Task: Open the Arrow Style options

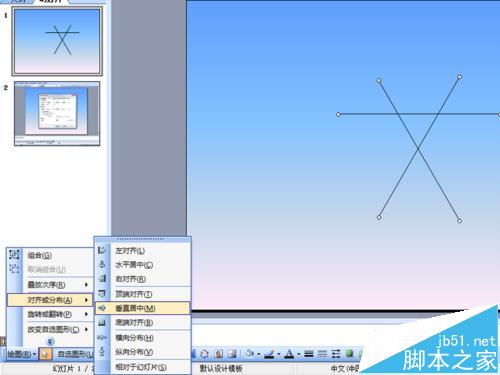Action: point(336,354)
